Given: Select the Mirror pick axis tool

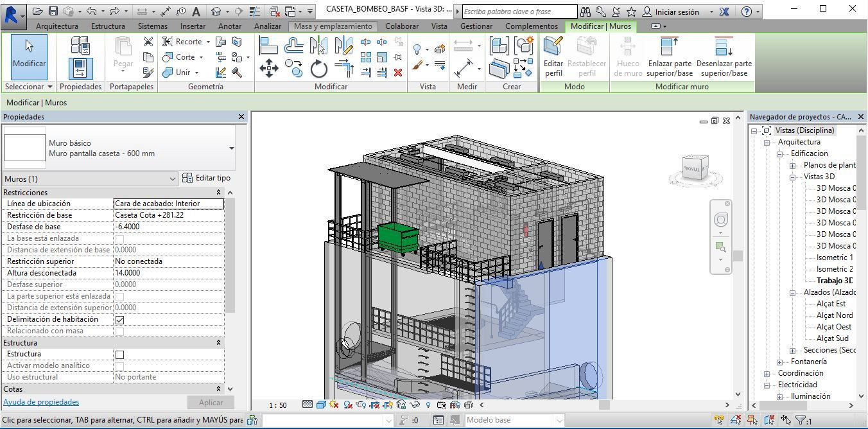Looking at the screenshot, I should 318,45.
